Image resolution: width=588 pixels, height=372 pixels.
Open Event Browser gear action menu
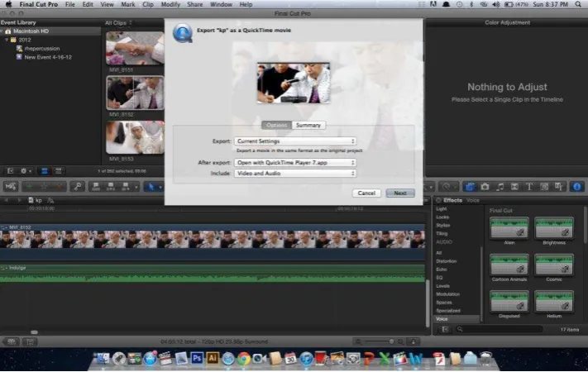26,171
